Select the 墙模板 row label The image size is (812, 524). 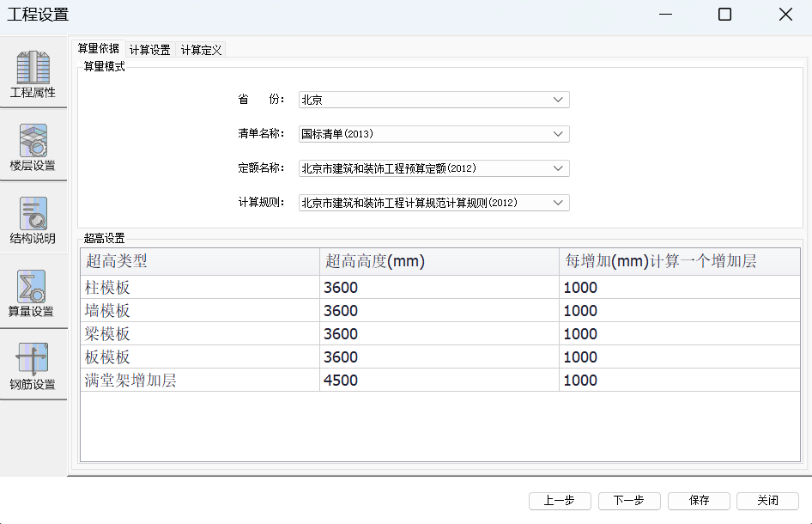199,311
